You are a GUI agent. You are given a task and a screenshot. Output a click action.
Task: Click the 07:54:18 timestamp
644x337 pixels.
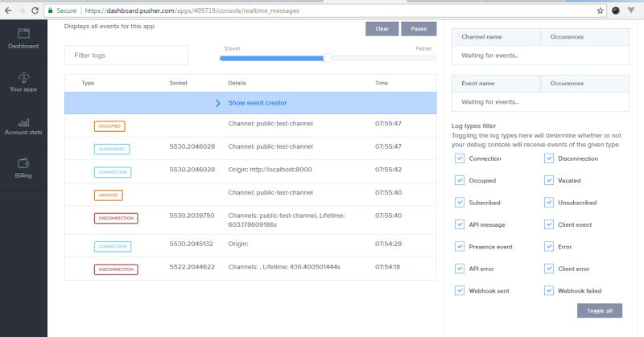[388, 267]
